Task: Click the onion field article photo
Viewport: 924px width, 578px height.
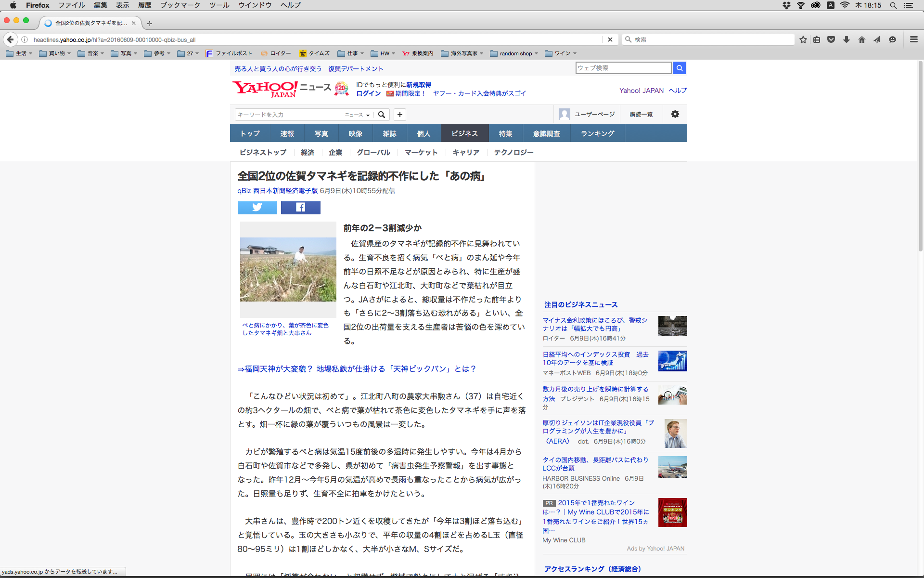Action: tap(288, 269)
